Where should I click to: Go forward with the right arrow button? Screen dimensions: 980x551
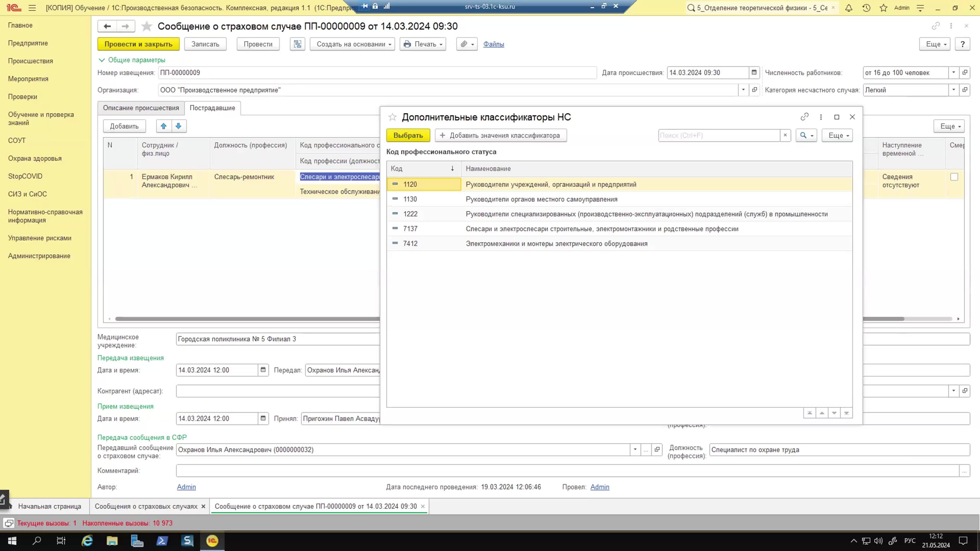click(125, 26)
